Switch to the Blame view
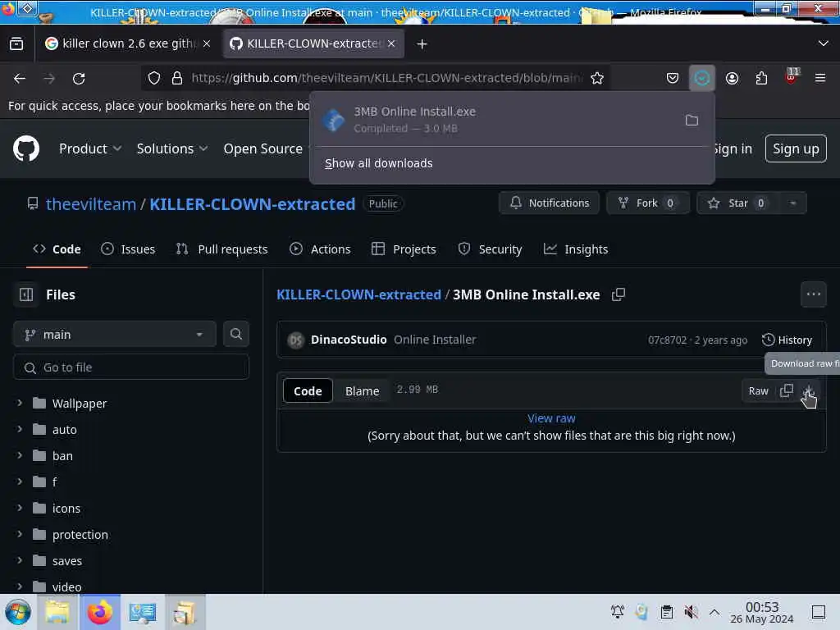 [x=362, y=391]
